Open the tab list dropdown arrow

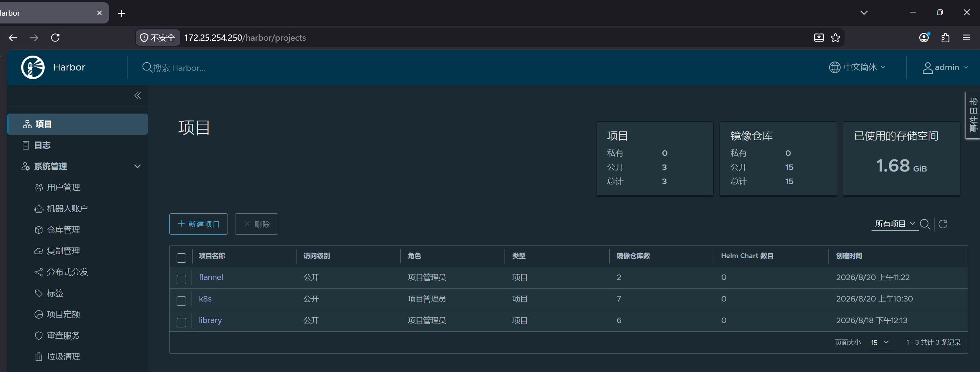pos(864,13)
